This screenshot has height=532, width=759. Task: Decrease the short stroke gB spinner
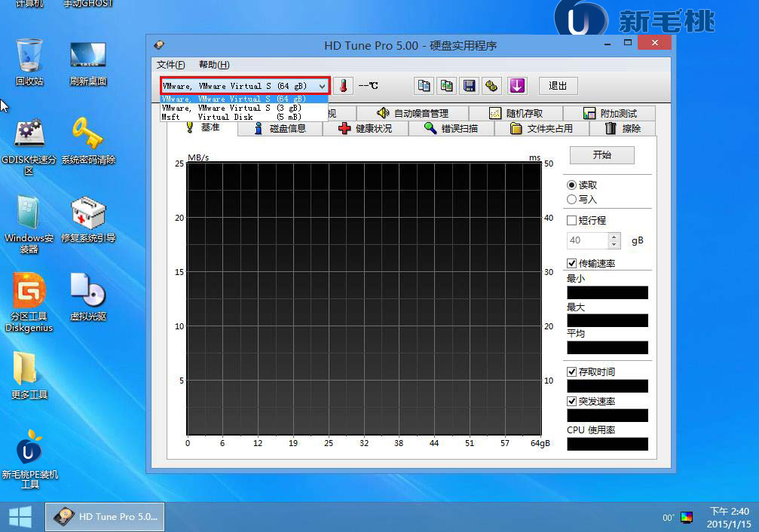point(614,244)
